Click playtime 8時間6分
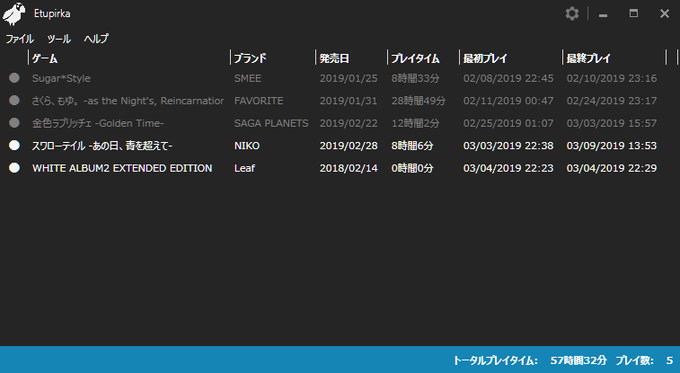 coord(412,146)
